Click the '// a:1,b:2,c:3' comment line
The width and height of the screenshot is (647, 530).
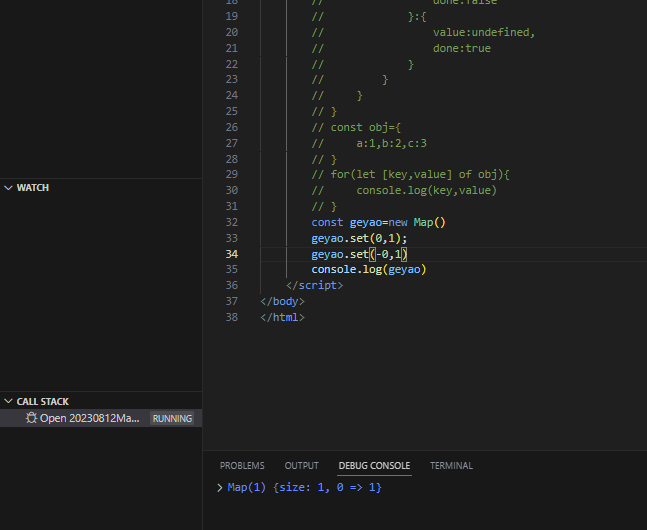(x=369, y=144)
